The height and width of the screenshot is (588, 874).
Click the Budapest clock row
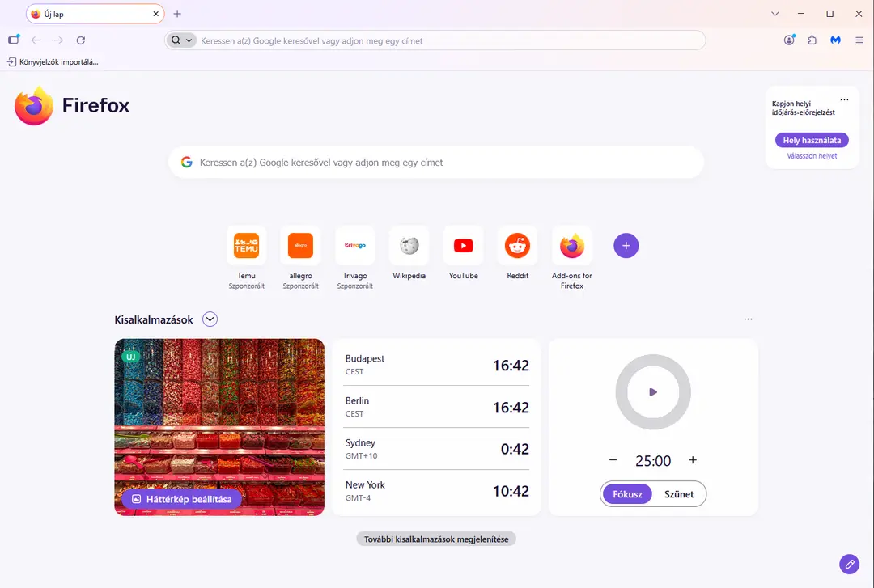436,365
